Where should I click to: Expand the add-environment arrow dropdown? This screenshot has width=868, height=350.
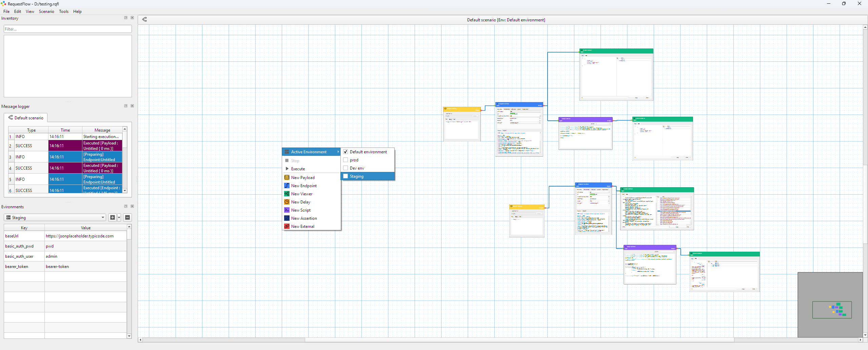[x=119, y=217]
